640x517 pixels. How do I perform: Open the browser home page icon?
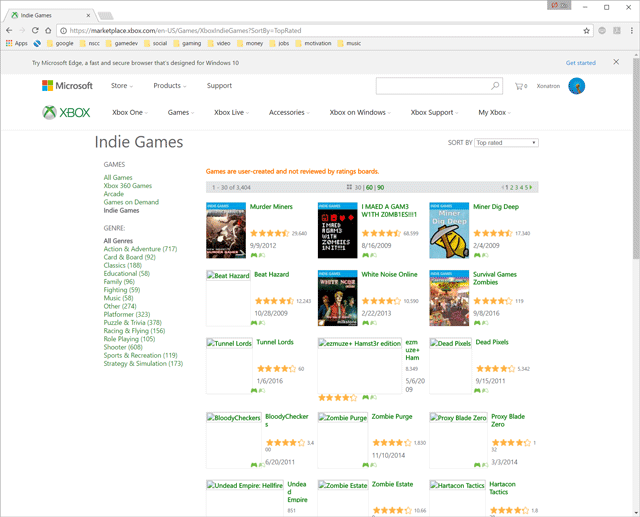[x=48, y=31]
